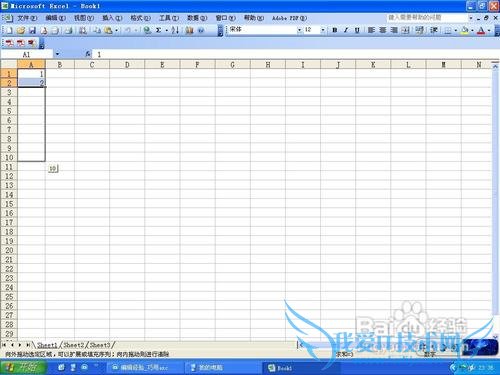This screenshot has width=500, height=375.
Task: Open the 视图 (View) menu
Action: [84, 18]
